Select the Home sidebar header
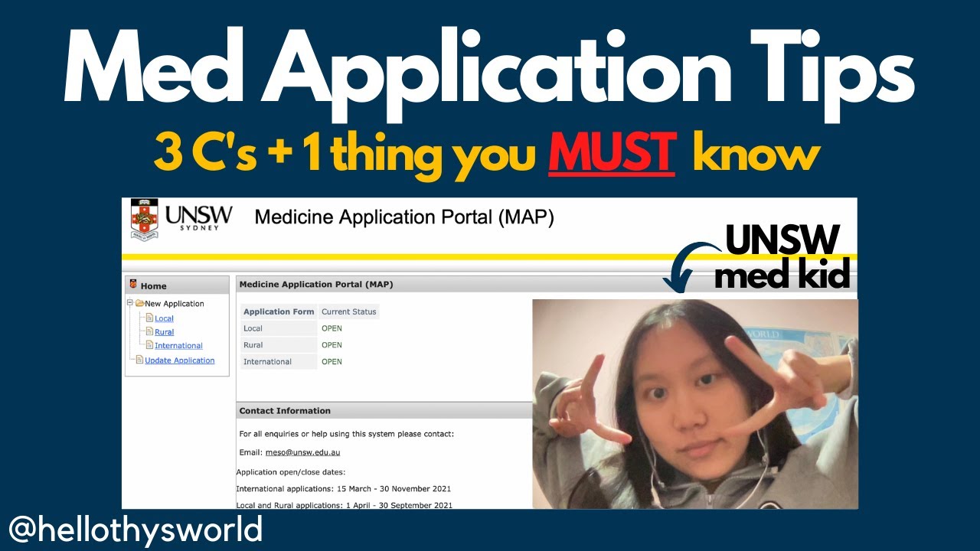The image size is (980, 551). pyautogui.click(x=177, y=285)
